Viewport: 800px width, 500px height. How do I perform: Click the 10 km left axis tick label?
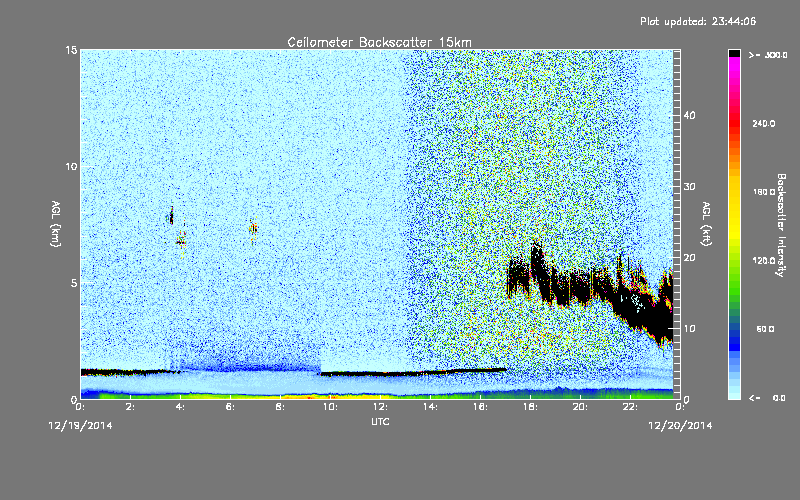71,167
